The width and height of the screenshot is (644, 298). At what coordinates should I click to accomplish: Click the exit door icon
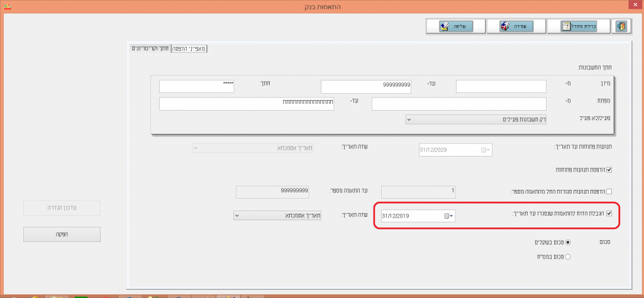(x=621, y=26)
